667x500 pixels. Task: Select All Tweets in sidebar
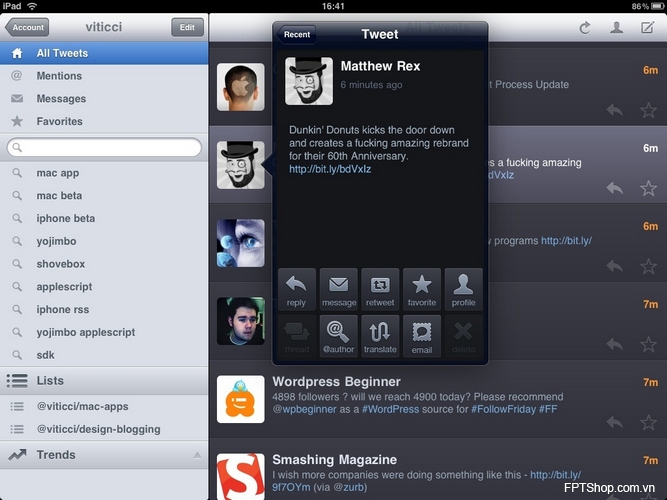pos(104,53)
